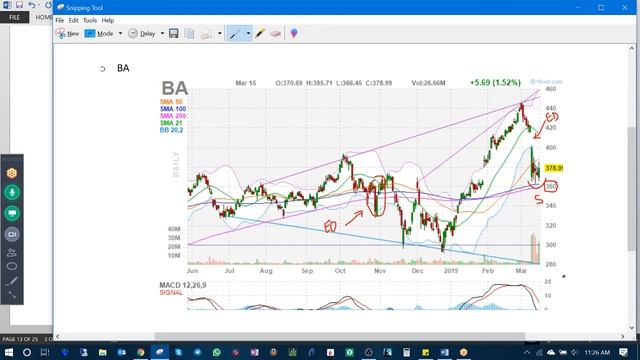Expand the Mode dropdown arrow
The image size is (640, 360).
click(120, 33)
